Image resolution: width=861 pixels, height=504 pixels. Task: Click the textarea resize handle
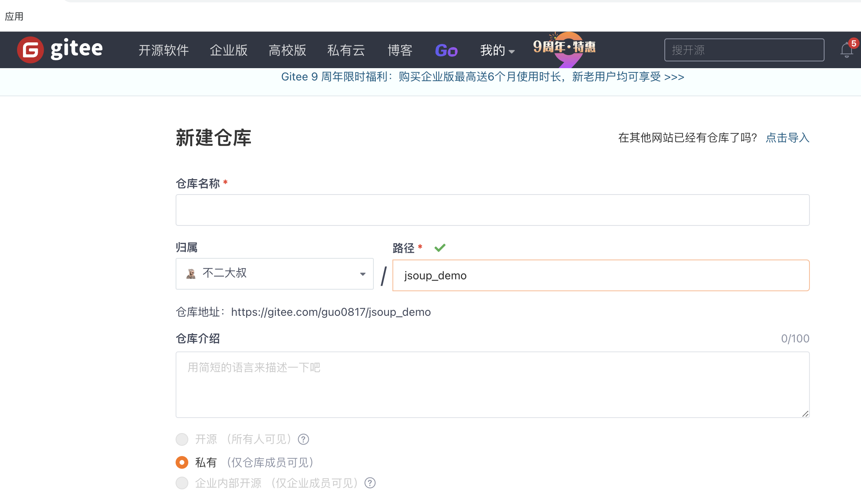click(805, 414)
